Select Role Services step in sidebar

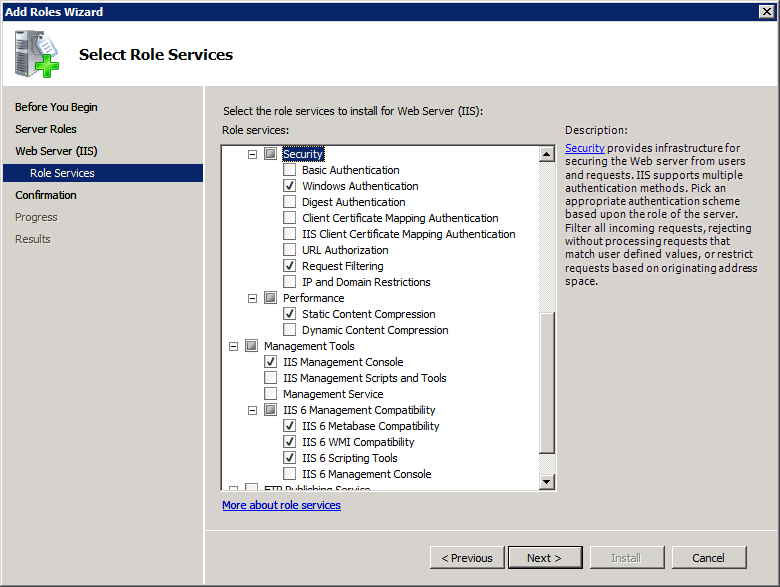(x=103, y=173)
